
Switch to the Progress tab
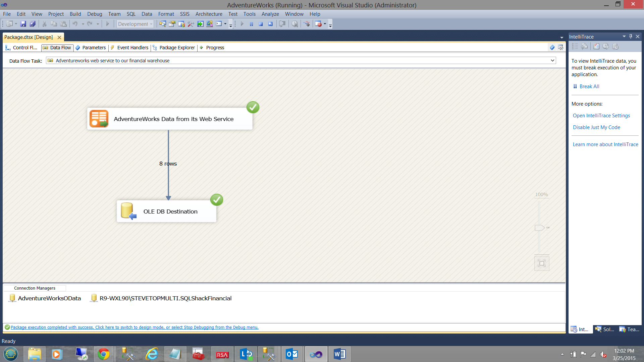pyautogui.click(x=215, y=48)
